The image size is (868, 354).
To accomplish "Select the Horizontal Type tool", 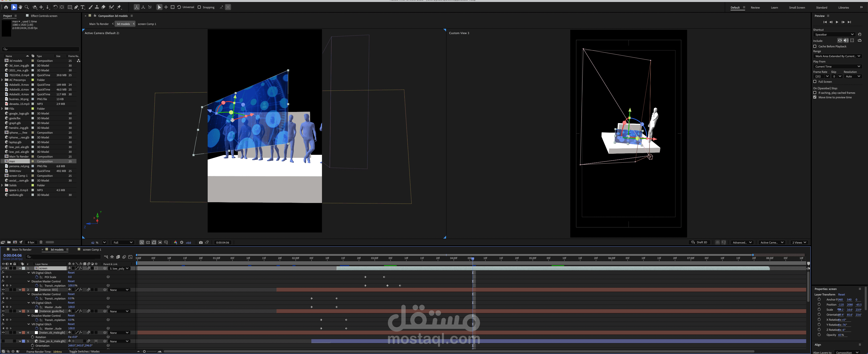I will 83,7.
